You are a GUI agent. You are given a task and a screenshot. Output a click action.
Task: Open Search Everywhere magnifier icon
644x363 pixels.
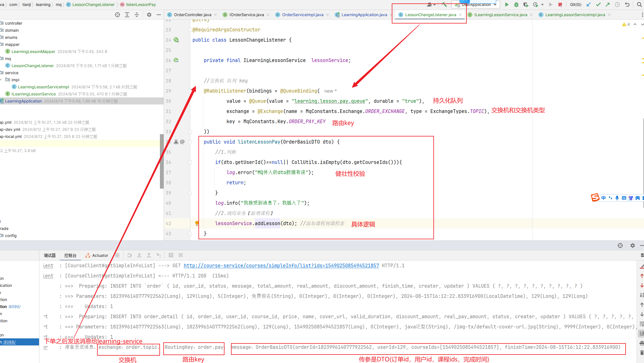[639, 5]
